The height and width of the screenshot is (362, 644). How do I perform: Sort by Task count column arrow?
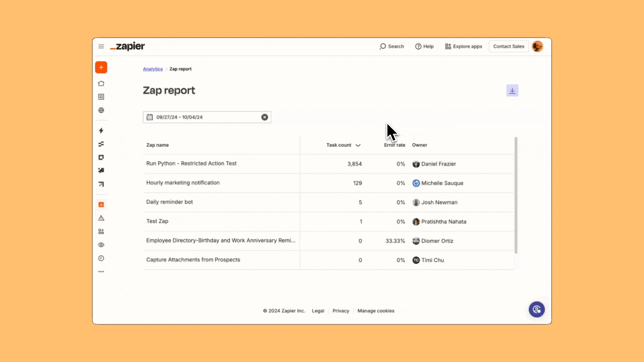click(x=358, y=145)
